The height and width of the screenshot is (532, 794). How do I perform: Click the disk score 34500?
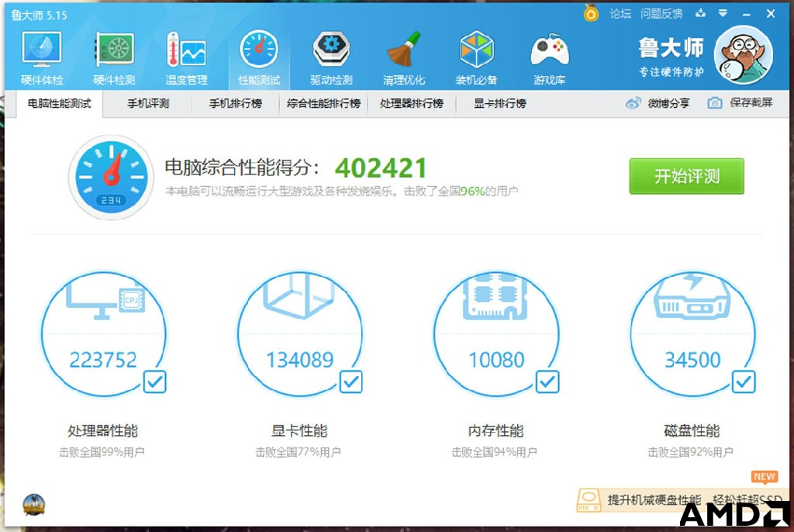pyautogui.click(x=692, y=361)
